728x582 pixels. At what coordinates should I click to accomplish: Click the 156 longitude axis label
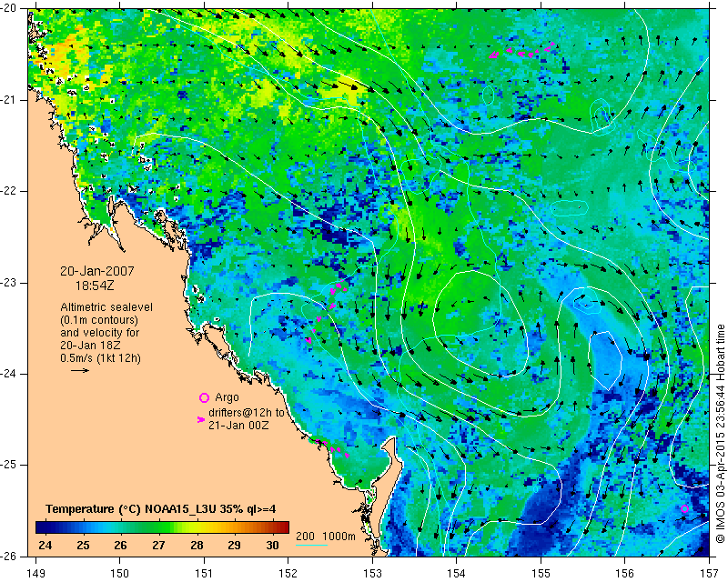(625, 574)
